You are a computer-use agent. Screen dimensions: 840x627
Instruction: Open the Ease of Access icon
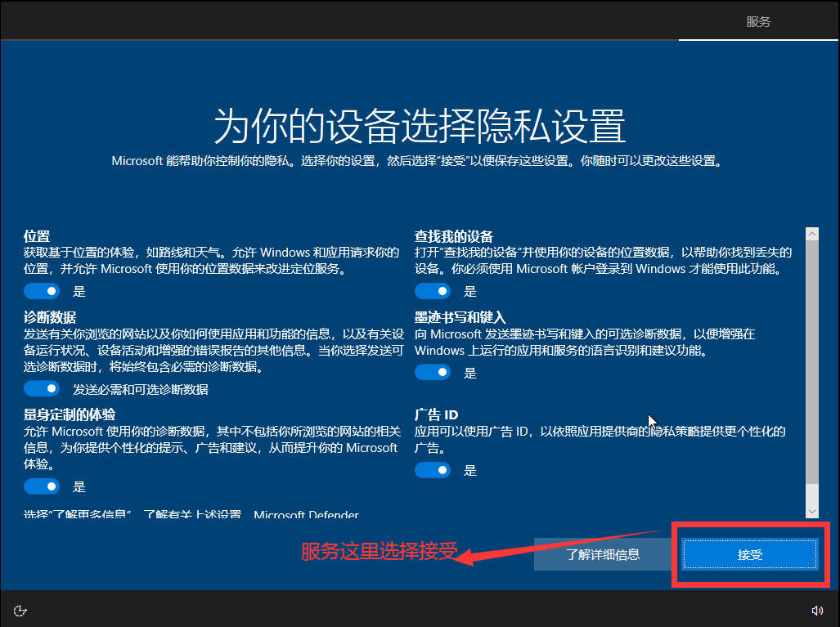coord(20,611)
